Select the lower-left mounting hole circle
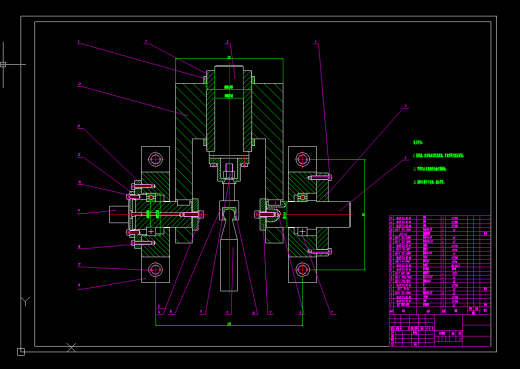This screenshot has width=520, height=369. pyautogui.click(x=155, y=270)
